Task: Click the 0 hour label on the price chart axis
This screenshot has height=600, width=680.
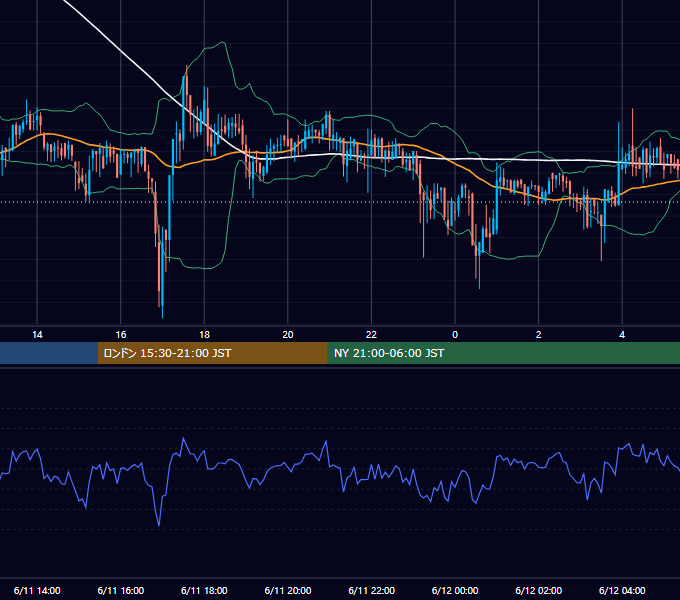Action: point(455,335)
